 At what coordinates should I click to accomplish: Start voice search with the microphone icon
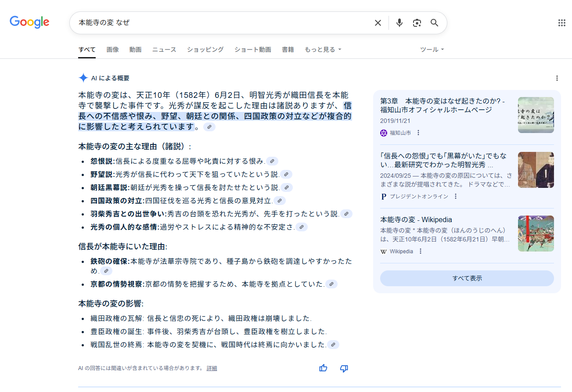tap(399, 23)
